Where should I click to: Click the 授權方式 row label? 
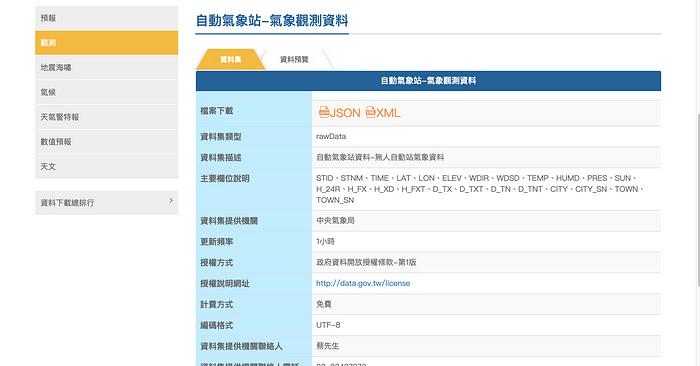pos(217,262)
